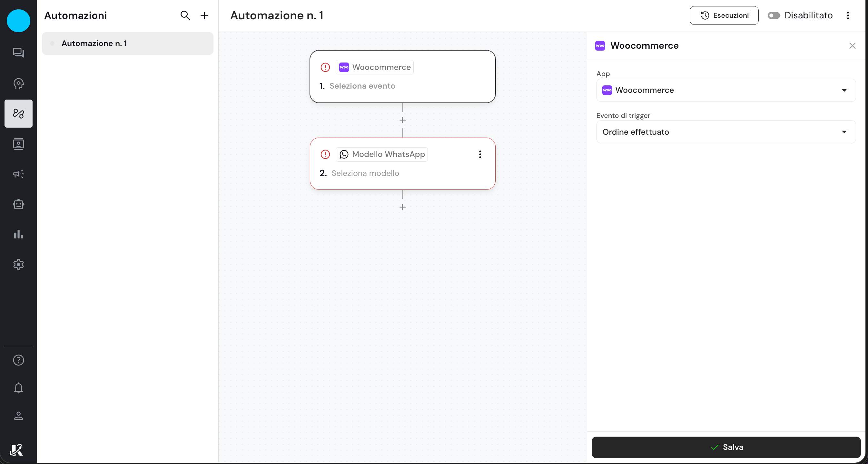This screenshot has height=464, width=868.
Task: View the analytics bar chart section
Action: 18,234
